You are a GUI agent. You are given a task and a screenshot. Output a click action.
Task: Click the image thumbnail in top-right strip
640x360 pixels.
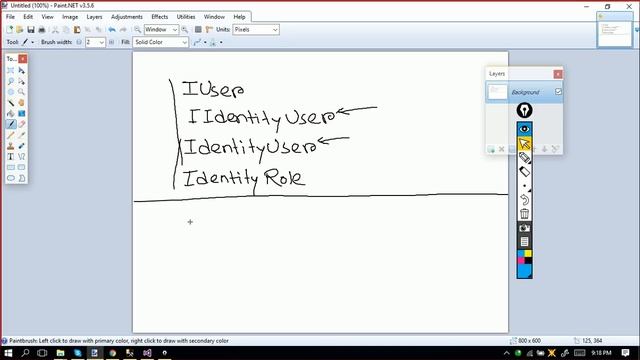(x=614, y=34)
